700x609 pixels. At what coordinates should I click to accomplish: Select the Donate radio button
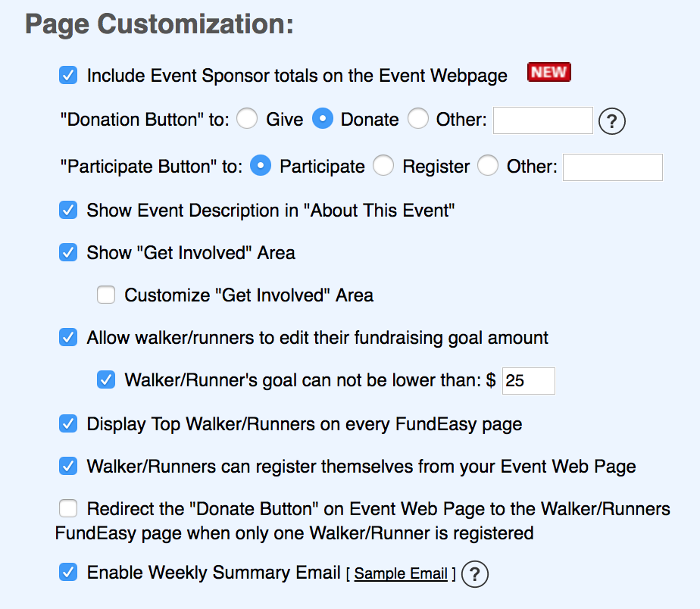[323, 120]
